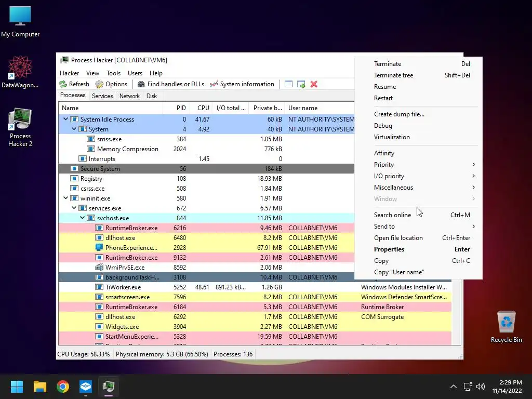This screenshot has height=399, width=532.
Task: Click the taskbar clock and date
Action: 507,387
